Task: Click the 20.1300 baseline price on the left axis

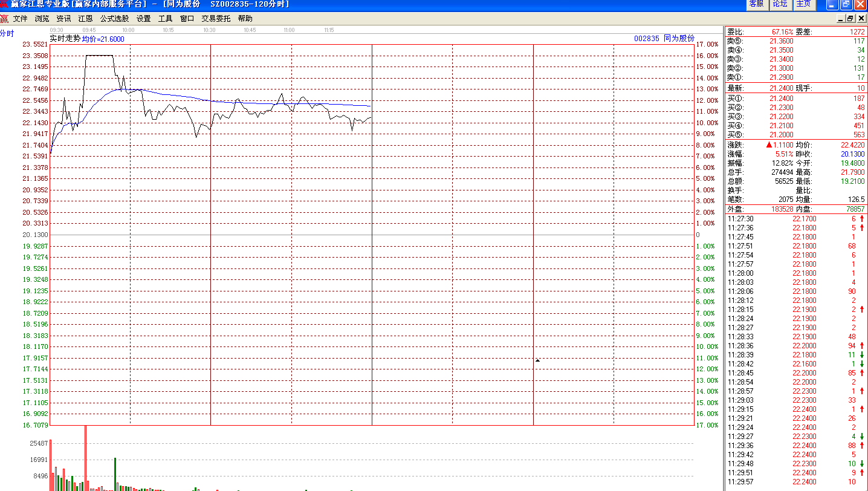Action: (x=35, y=235)
